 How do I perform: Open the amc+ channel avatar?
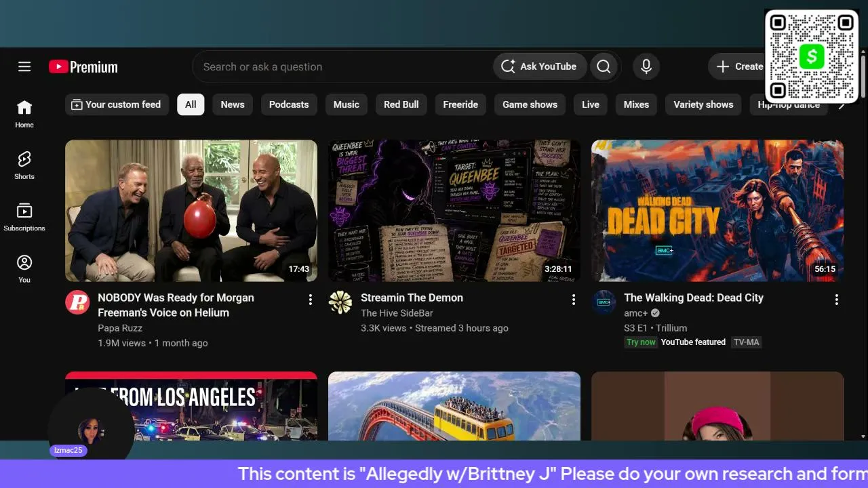(604, 302)
